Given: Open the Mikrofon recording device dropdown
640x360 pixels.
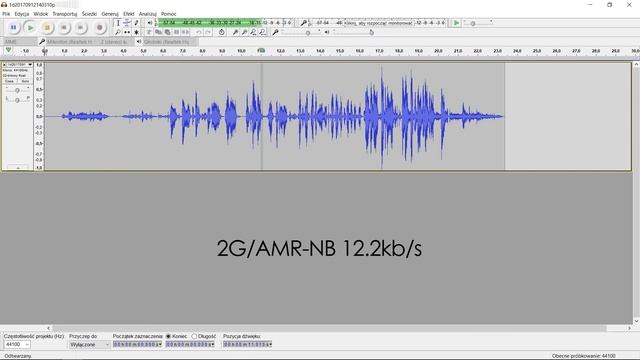Looking at the screenshot, I should coord(71,42).
